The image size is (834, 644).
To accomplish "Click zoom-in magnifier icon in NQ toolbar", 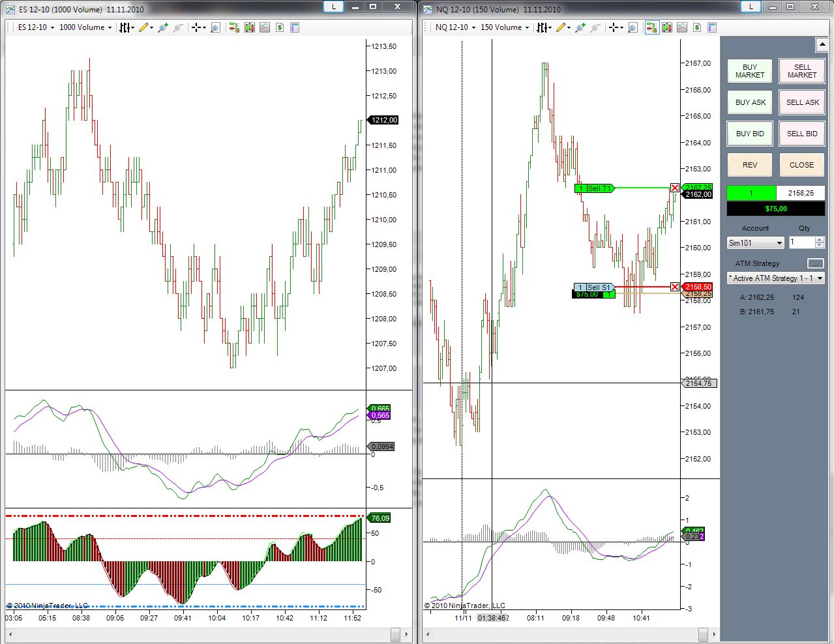I will pyautogui.click(x=632, y=27).
